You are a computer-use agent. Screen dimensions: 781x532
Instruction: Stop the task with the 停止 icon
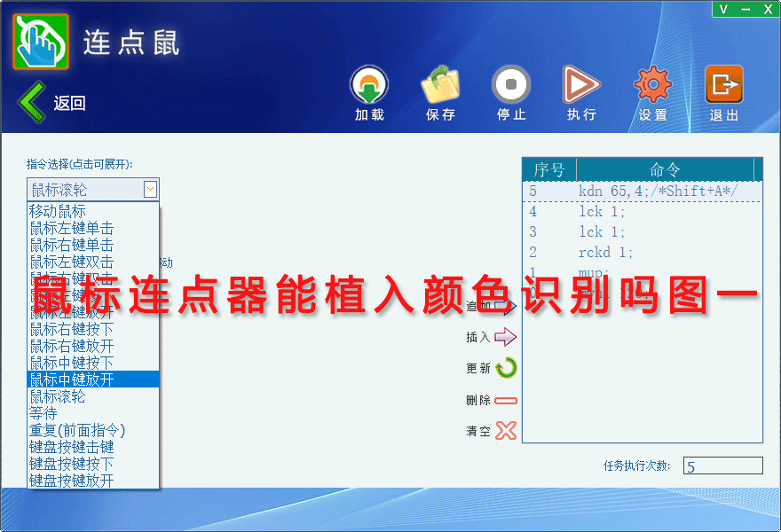(511, 85)
